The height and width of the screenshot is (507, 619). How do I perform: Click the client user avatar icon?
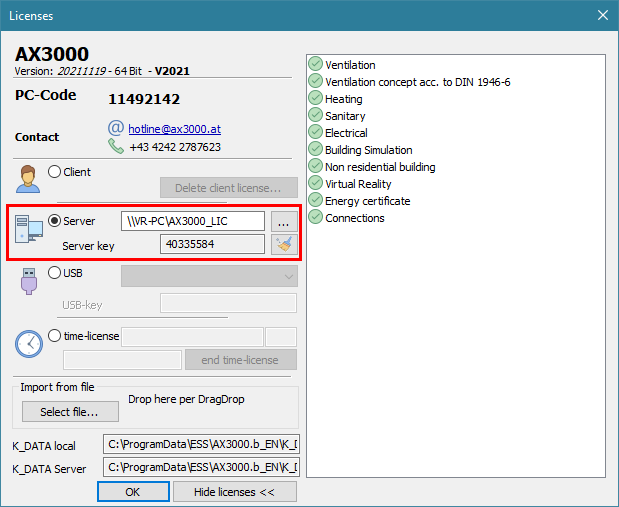[28, 179]
